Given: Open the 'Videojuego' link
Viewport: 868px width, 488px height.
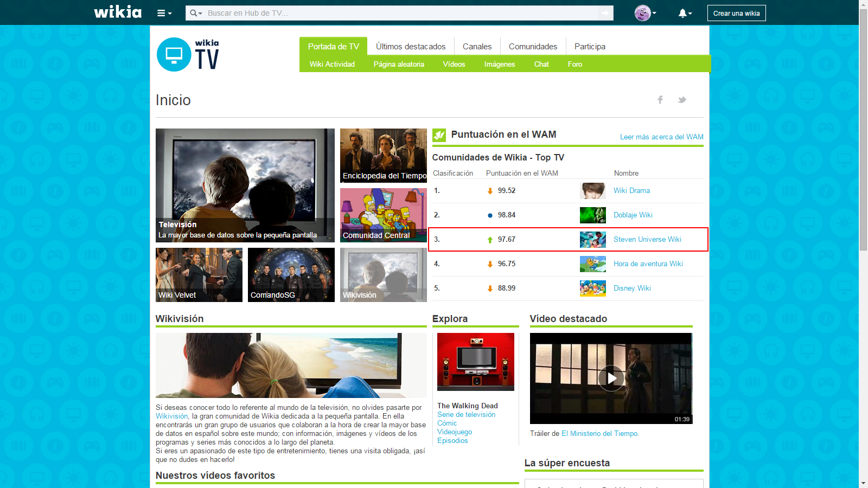Looking at the screenshot, I should [x=455, y=432].
